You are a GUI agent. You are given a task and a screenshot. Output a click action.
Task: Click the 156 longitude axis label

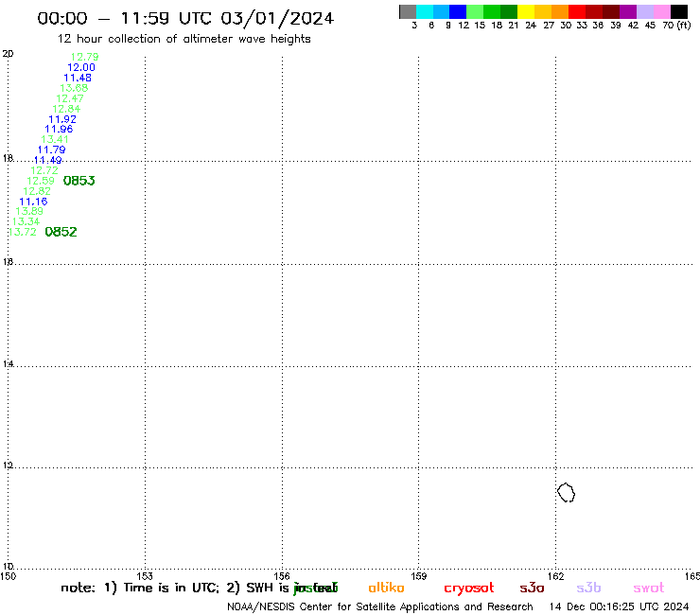pos(282,576)
